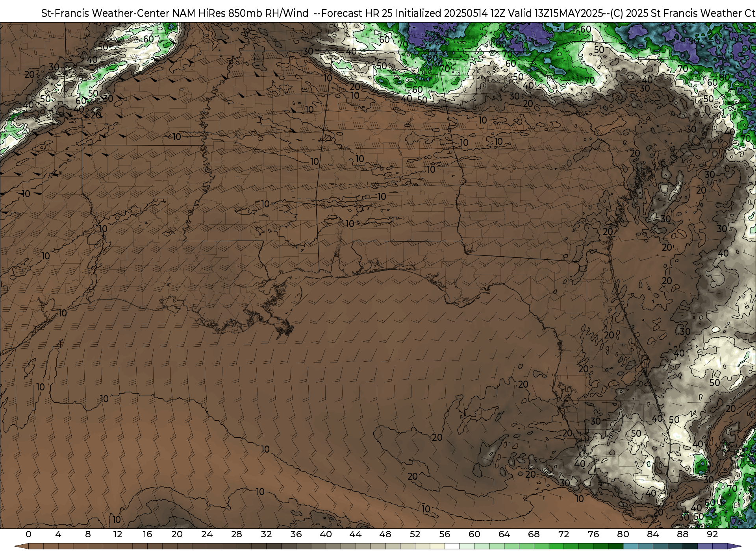Click the colorbar tick label '72'

[x=563, y=534]
